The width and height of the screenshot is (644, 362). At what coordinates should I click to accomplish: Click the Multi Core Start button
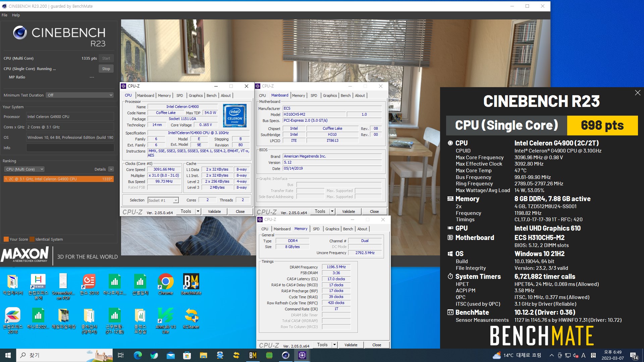pyautogui.click(x=106, y=58)
